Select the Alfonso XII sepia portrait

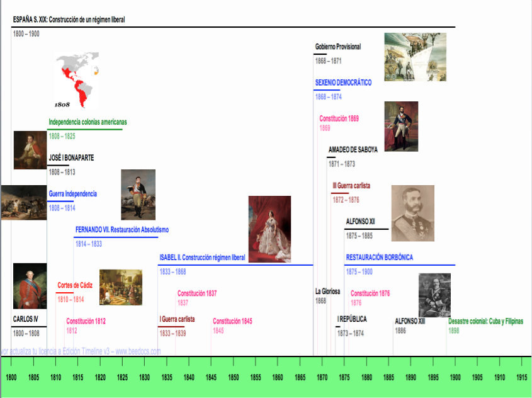point(412,213)
